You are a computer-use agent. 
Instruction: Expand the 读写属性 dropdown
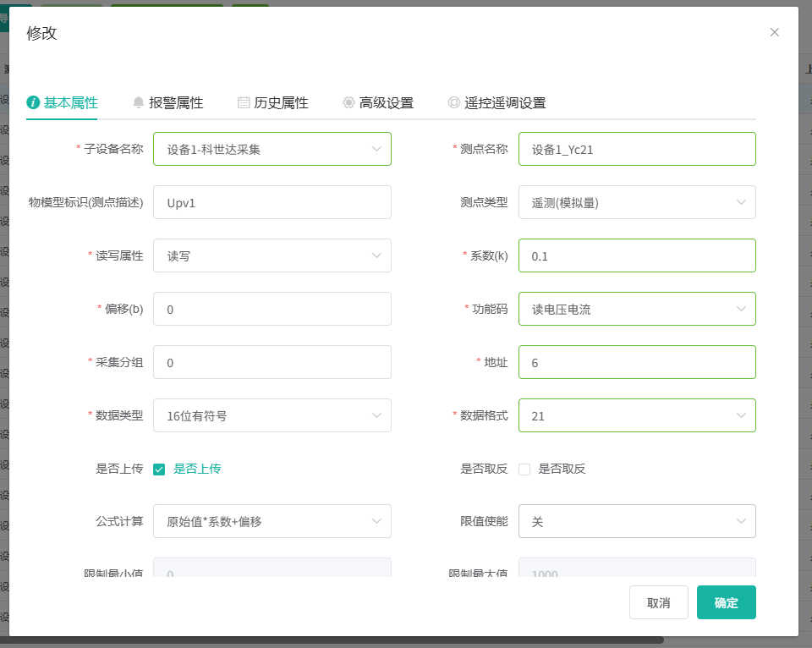(272, 255)
